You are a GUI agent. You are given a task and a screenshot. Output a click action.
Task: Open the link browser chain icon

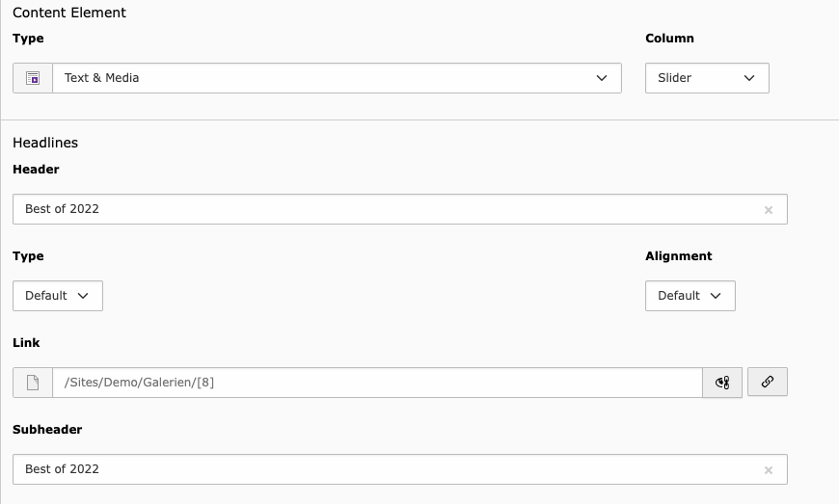click(768, 382)
